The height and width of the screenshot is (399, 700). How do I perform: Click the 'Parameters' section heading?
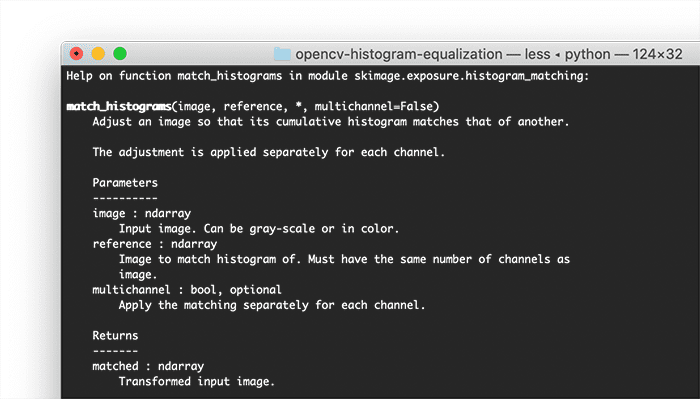pyautogui.click(x=125, y=183)
